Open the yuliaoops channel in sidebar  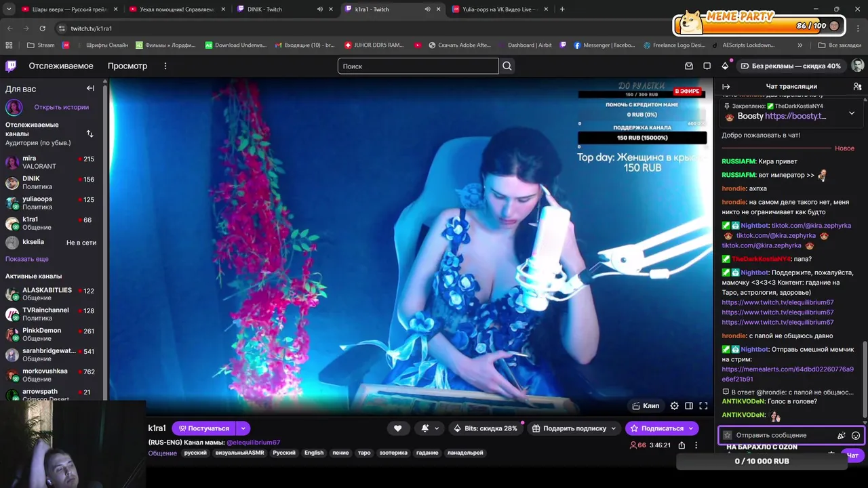click(x=52, y=203)
